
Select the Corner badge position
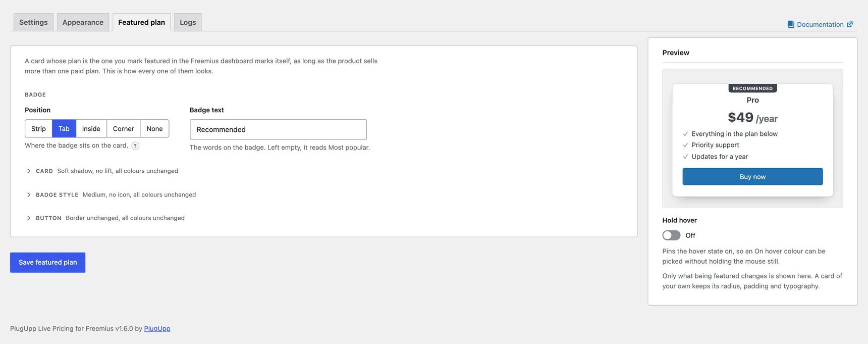click(x=124, y=129)
